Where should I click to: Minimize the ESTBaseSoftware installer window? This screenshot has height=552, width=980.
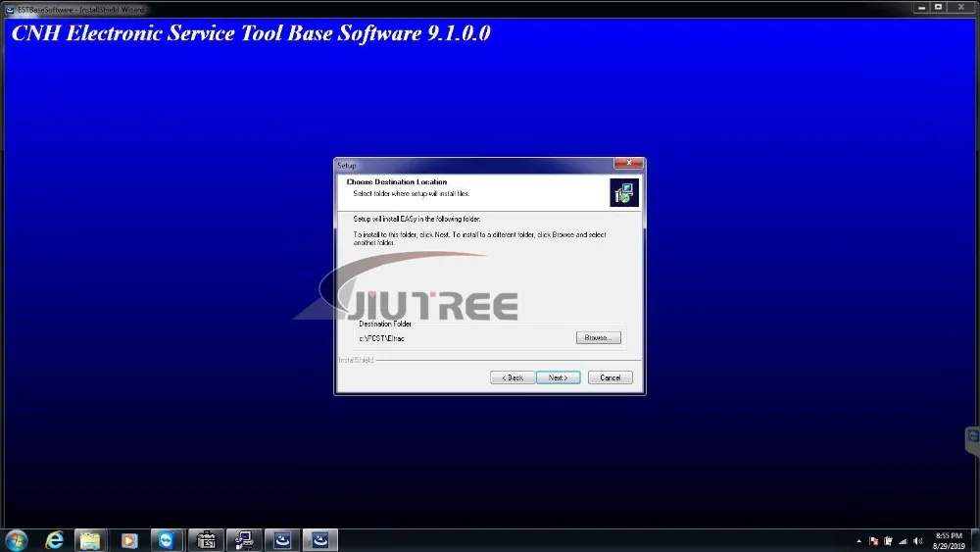[x=921, y=7]
